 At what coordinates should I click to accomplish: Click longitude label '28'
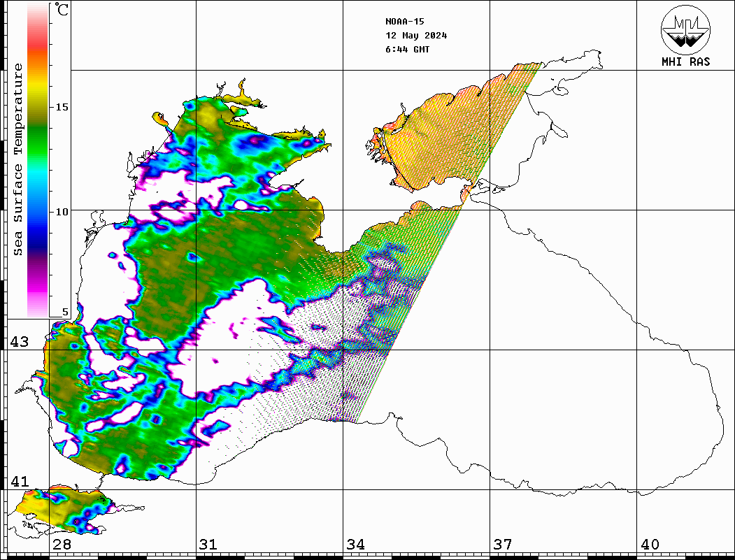click(62, 545)
